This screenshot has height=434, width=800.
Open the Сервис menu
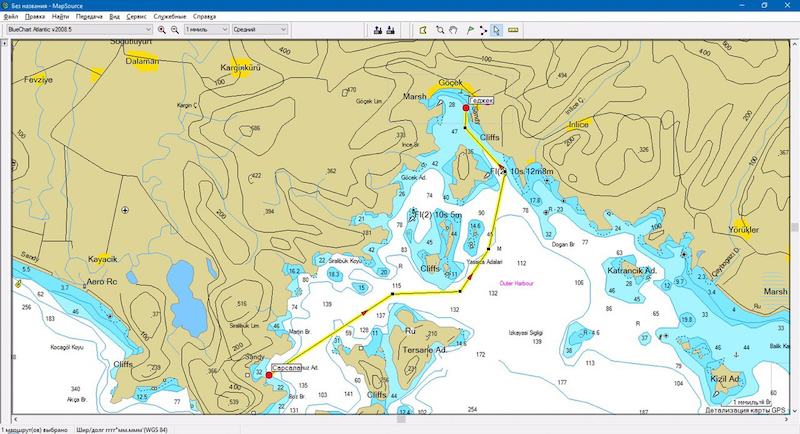pos(136,16)
